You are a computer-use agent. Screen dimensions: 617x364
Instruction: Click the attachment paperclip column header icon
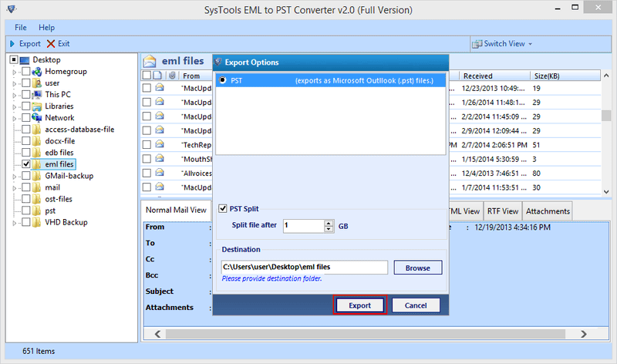coord(172,76)
